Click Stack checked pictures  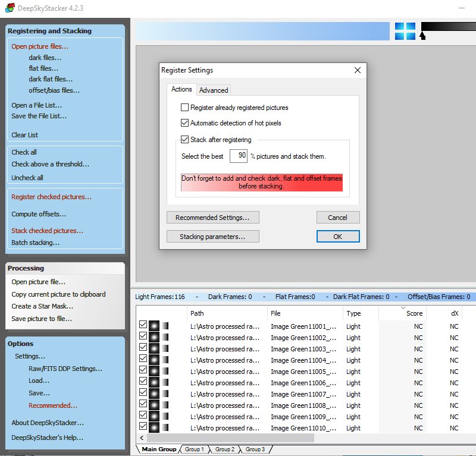47,231
